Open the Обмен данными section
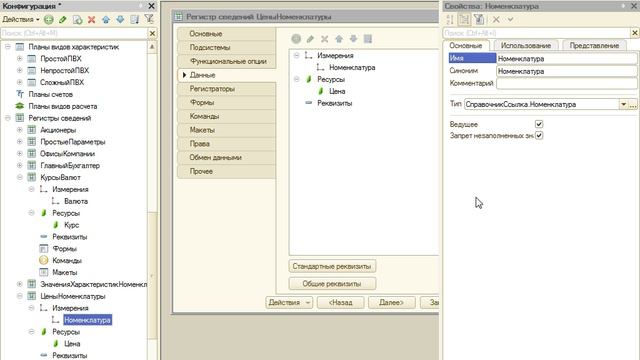Screen dimensions: 640x360 [227, 158]
